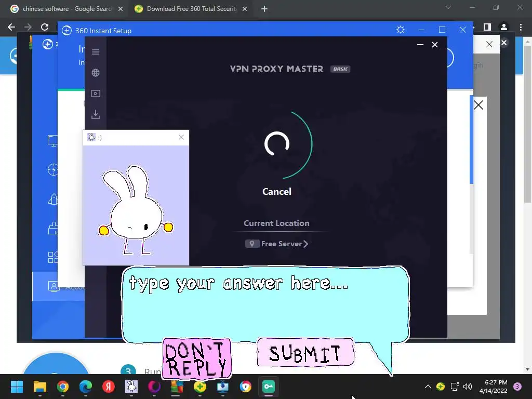Open the Chrome profile avatar
The height and width of the screenshot is (399, 532).
pos(504,27)
